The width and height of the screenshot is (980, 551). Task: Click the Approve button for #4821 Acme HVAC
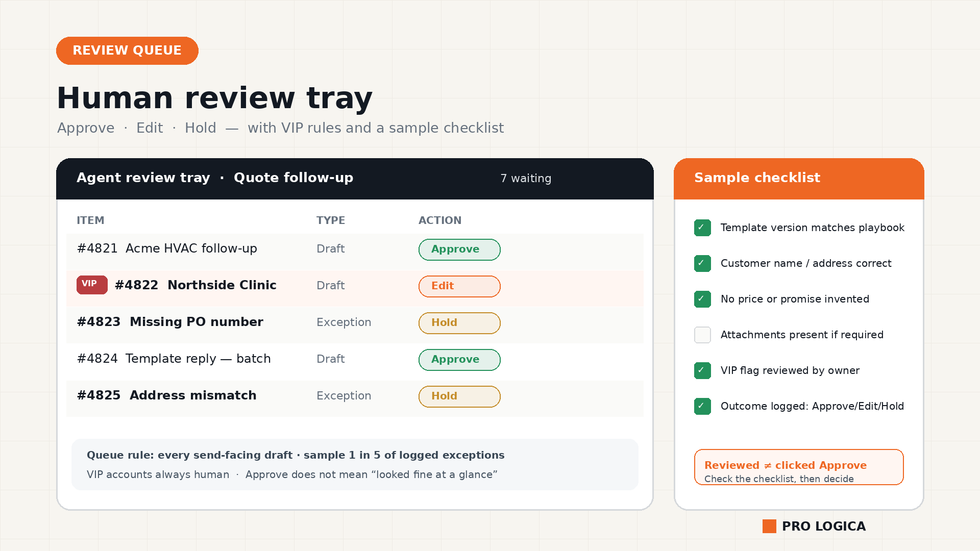459,249
